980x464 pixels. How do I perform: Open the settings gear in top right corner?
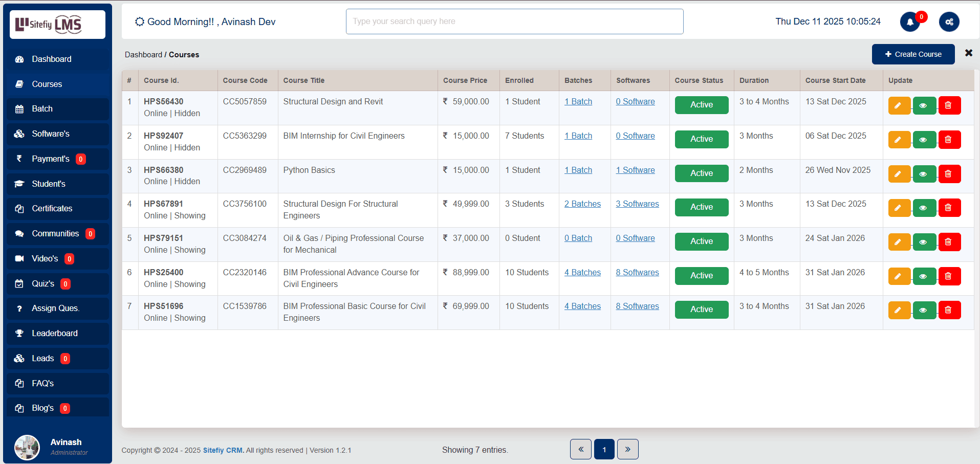[949, 21]
